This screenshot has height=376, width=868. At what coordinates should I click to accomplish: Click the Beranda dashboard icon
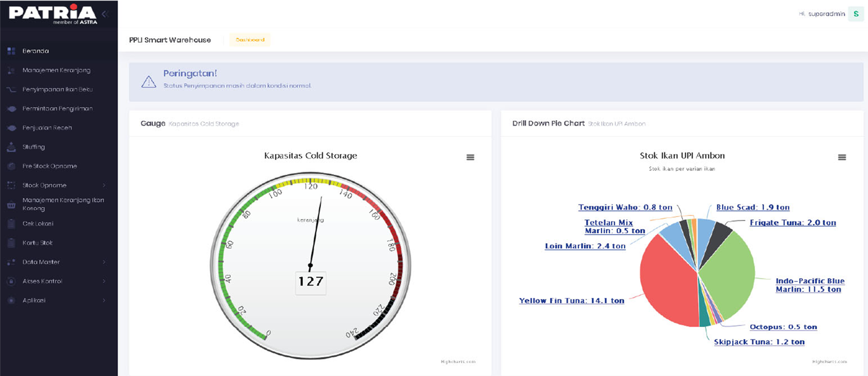pyautogui.click(x=11, y=51)
